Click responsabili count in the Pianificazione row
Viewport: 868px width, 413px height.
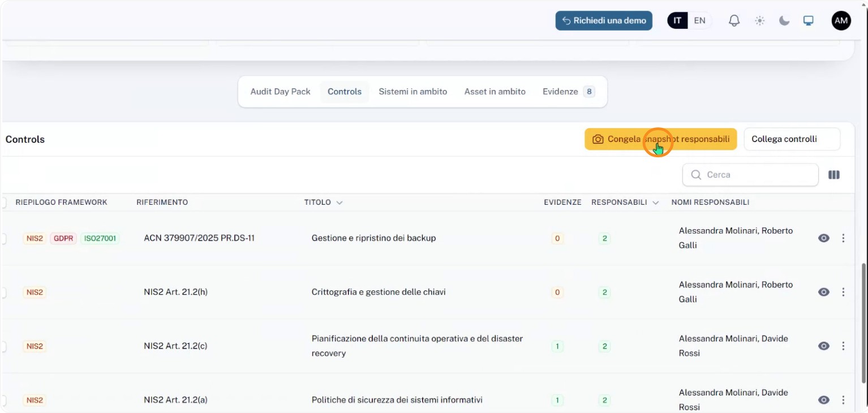[604, 346]
